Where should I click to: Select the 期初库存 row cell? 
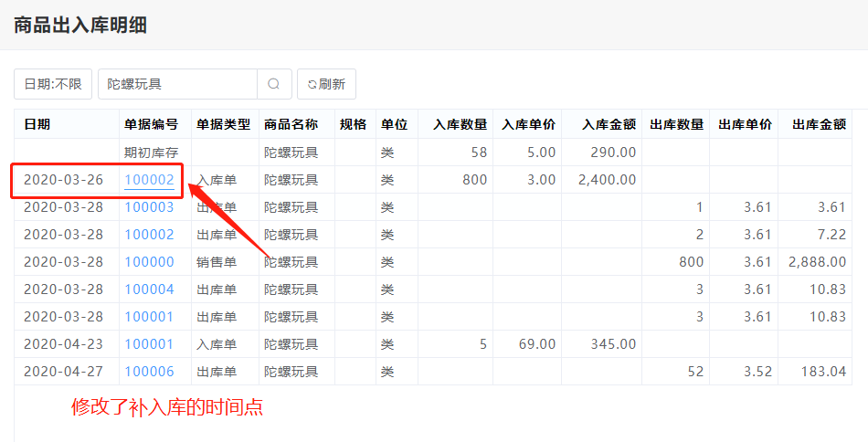(152, 153)
